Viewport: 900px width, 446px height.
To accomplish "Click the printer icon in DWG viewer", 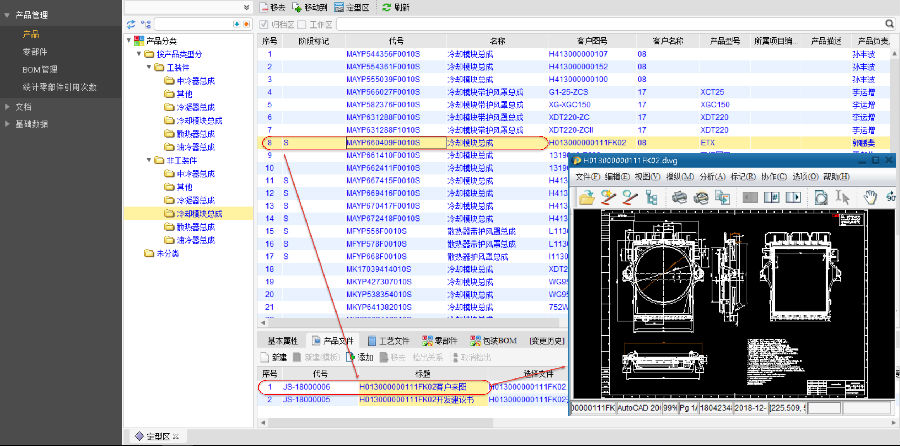I will [679, 197].
